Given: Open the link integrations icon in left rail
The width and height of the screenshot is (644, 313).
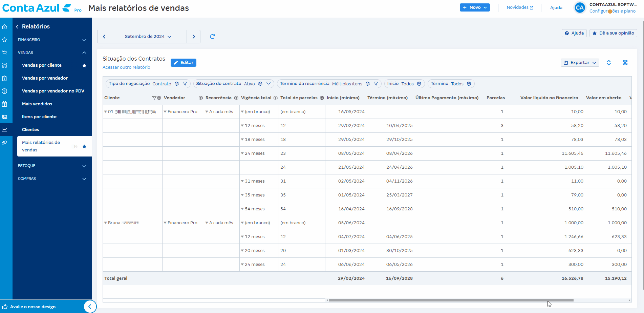Looking at the screenshot, I should (4, 143).
